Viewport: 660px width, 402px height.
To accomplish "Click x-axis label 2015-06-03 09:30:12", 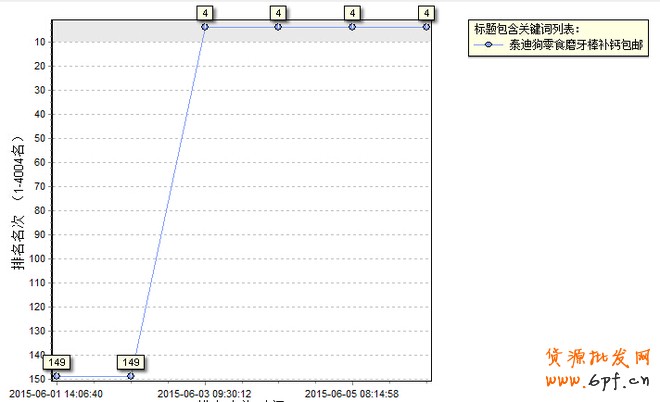I will point(205,393).
